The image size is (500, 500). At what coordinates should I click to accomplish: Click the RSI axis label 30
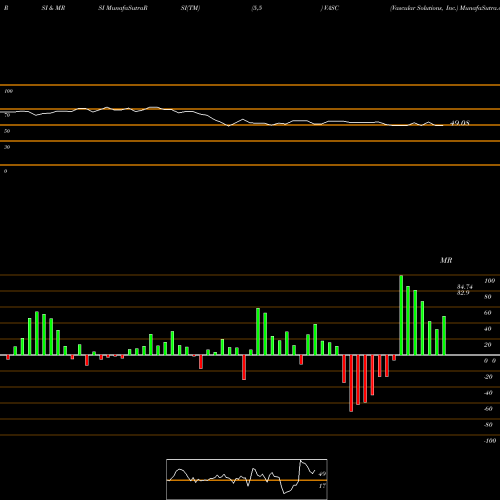tap(7, 147)
